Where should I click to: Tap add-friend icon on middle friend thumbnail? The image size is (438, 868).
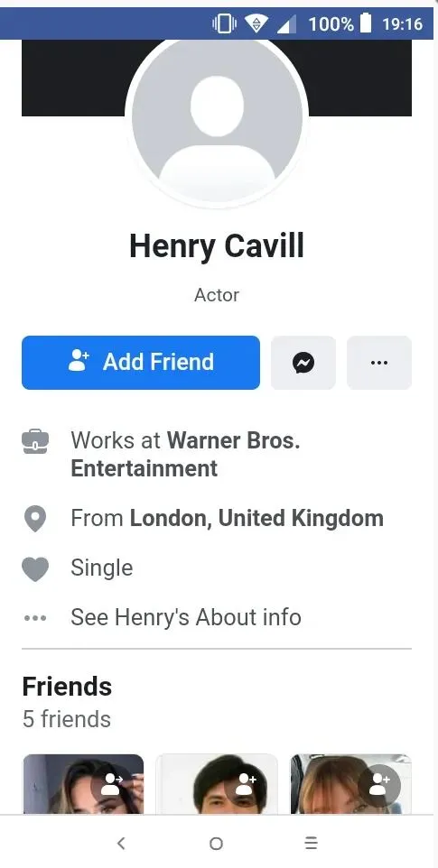coord(247,784)
